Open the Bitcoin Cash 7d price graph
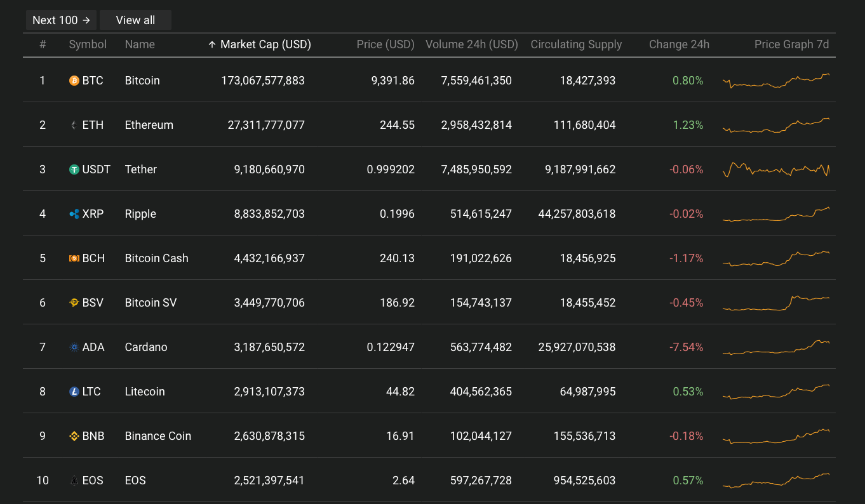 [776, 258]
